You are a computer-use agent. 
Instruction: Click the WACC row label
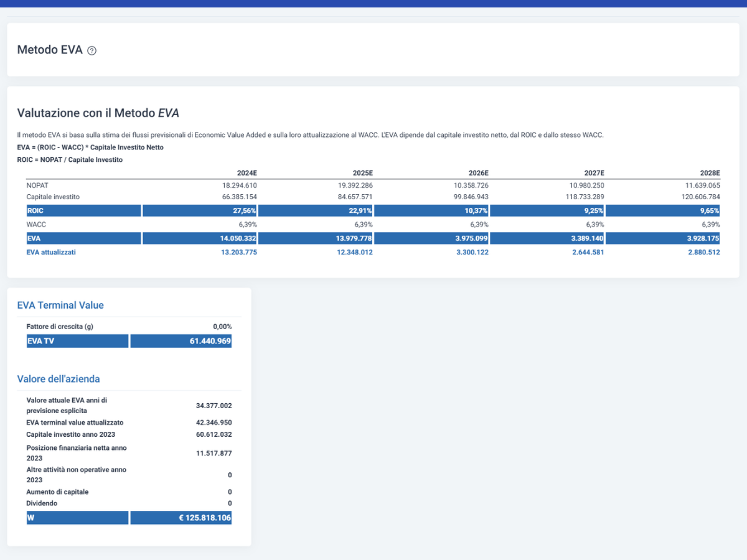[x=36, y=225]
